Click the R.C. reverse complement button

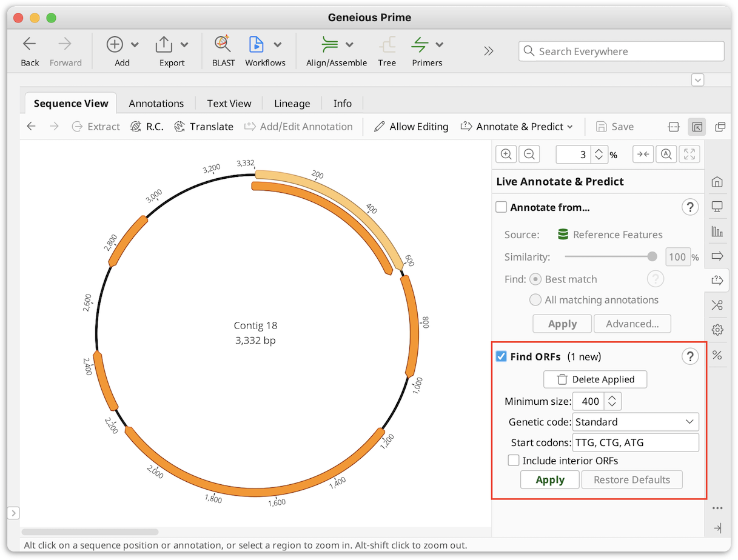[x=147, y=127]
